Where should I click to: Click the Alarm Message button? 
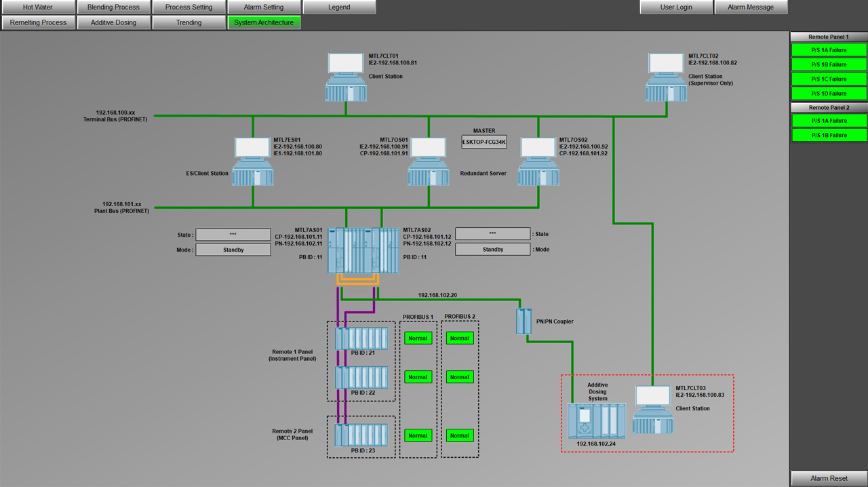[751, 7]
